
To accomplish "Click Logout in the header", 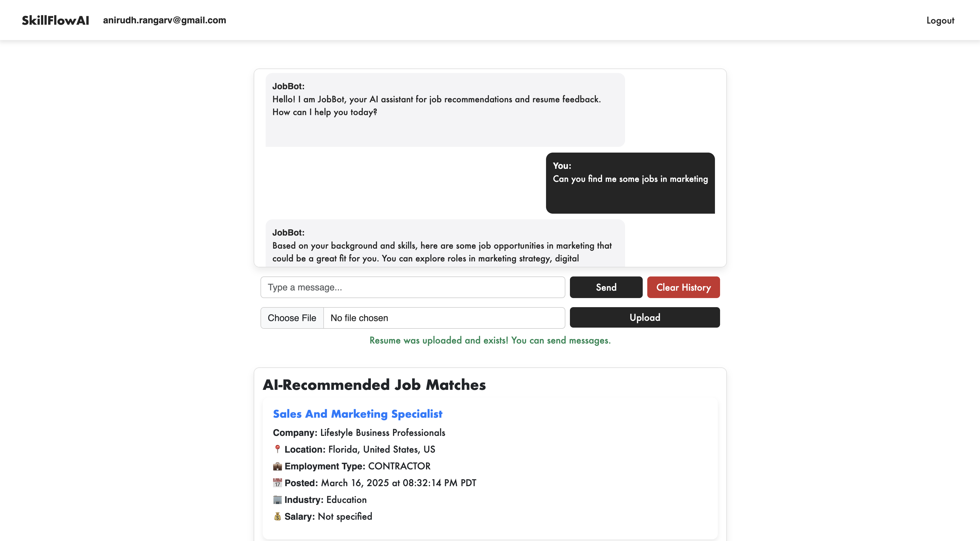I will click(x=940, y=20).
